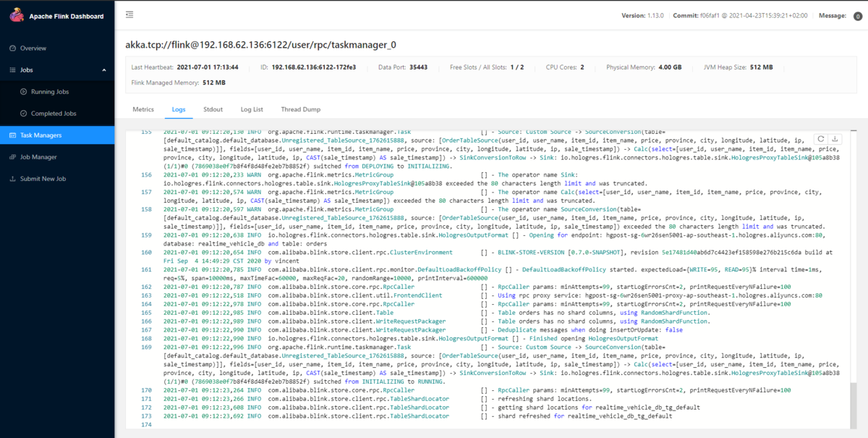Switch to the Metrics tab
Image resolution: width=868 pixels, height=438 pixels.
pos(143,109)
